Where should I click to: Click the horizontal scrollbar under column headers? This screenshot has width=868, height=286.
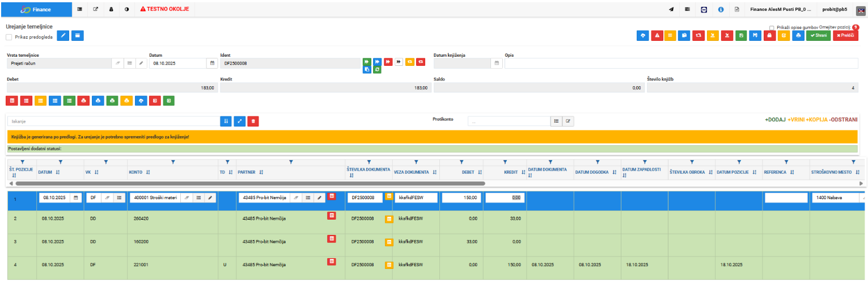250,183
